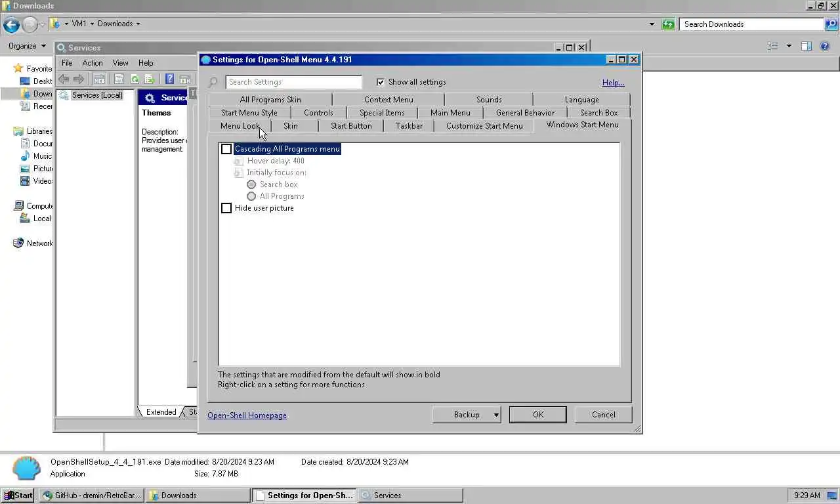This screenshot has height=504, width=840.
Task: Open the View menu in Services
Action: point(120,63)
